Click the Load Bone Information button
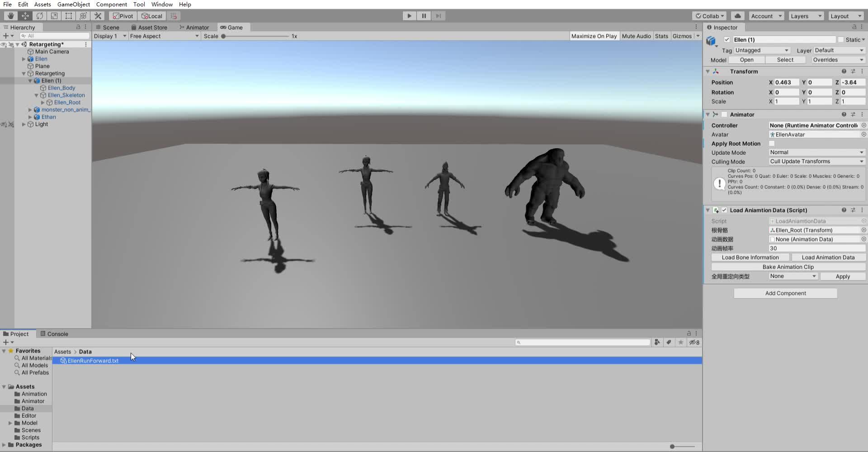The height and width of the screenshot is (452, 868). point(750,257)
